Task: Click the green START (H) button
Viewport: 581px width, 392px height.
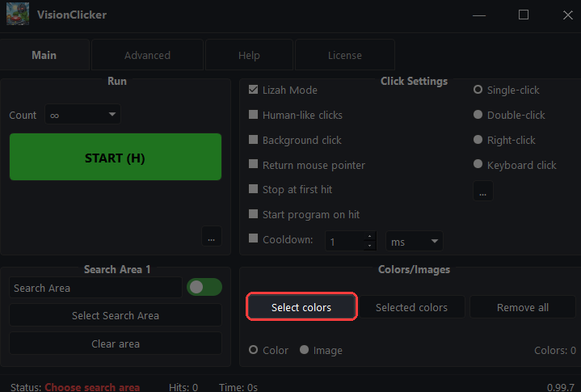Action: [x=116, y=157]
